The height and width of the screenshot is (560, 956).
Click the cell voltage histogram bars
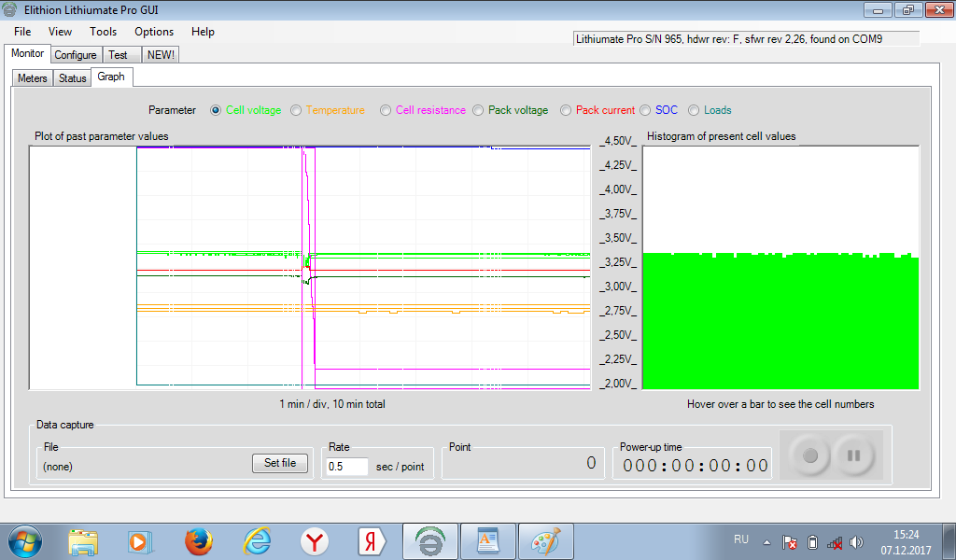(781, 321)
